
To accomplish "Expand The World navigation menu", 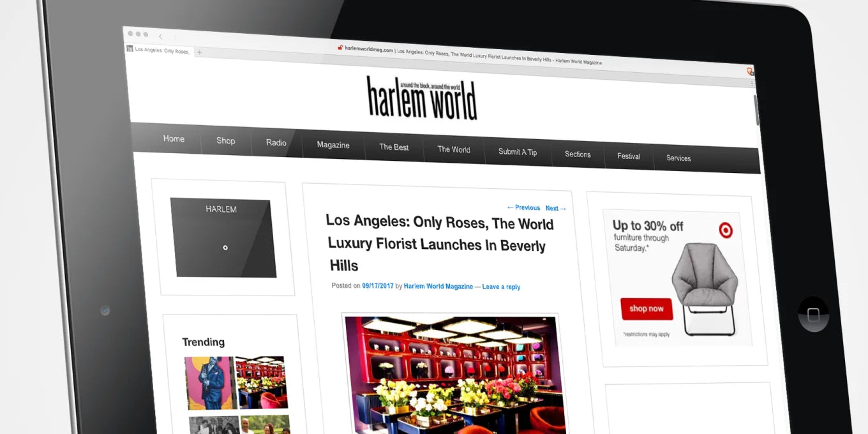I will click(x=453, y=149).
